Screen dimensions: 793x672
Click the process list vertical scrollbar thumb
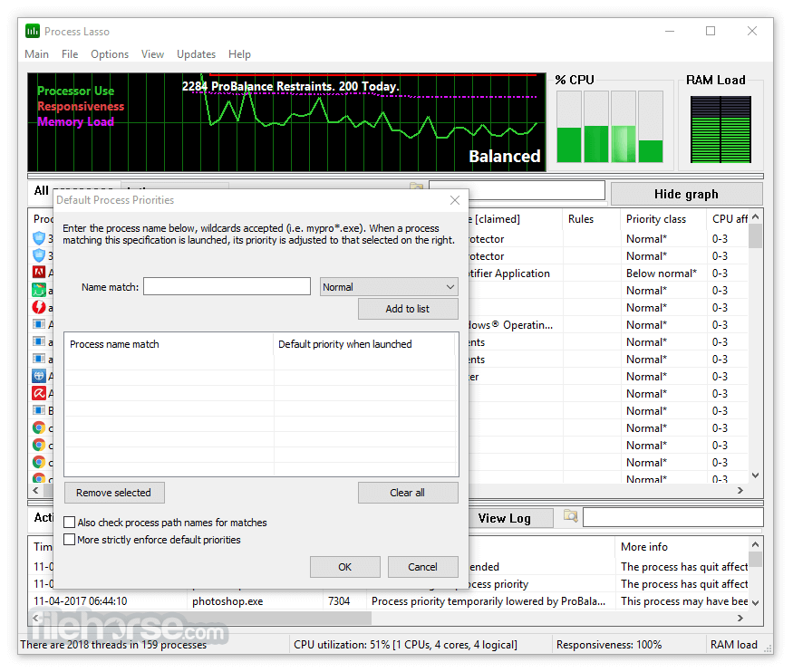(x=755, y=236)
